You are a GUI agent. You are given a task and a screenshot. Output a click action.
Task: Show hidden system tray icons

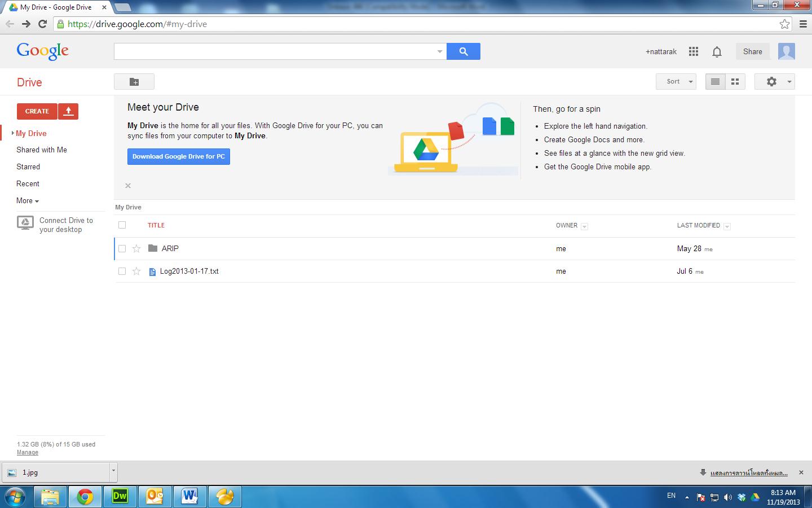point(687,497)
